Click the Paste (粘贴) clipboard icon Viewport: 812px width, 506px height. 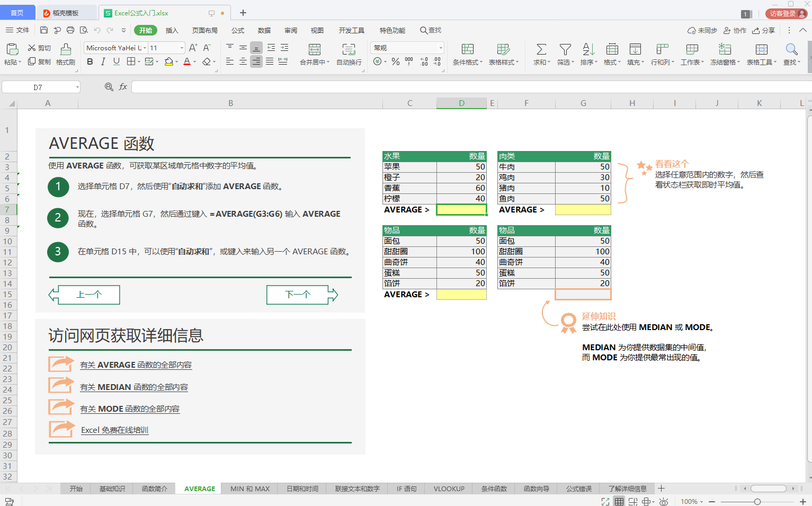12,49
